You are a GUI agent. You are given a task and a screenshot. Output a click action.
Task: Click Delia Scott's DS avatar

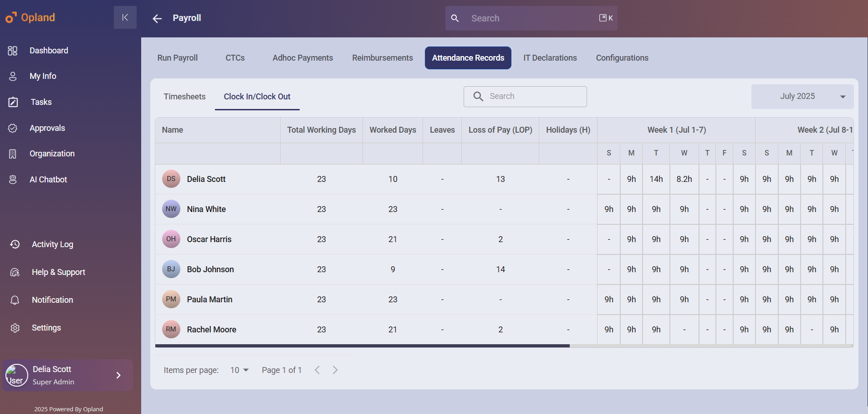coord(171,179)
